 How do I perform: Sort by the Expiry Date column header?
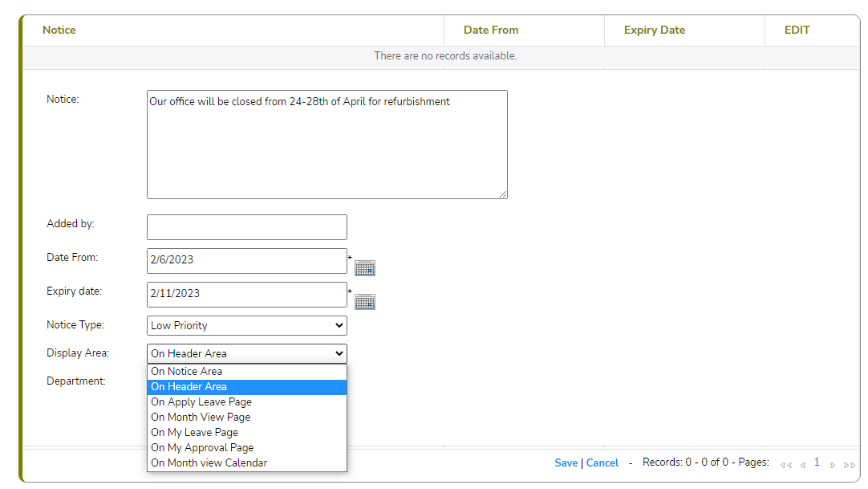pos(655,30)
